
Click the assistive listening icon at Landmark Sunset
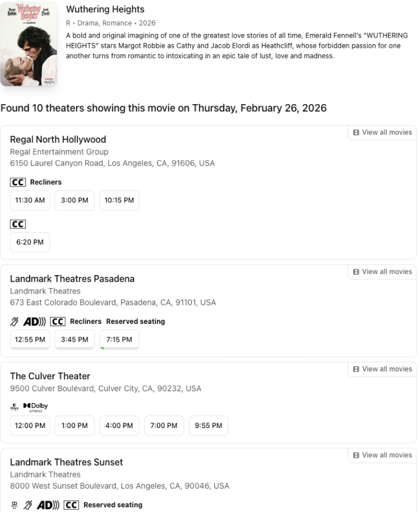[x=28, y=505]
